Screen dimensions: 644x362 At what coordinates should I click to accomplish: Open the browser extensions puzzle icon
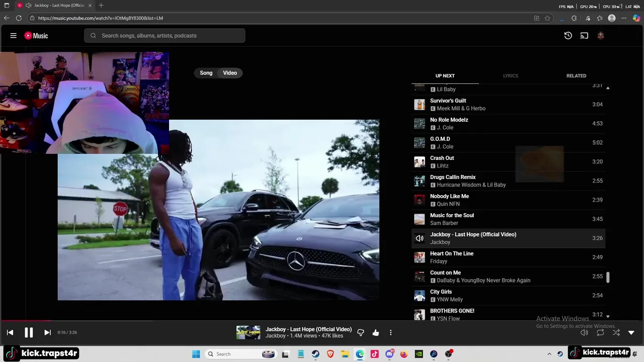coord(574,18)
